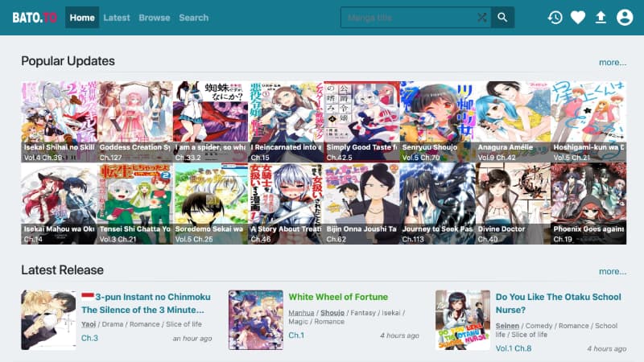Click the Seinen genre tag
The image size is (644, 362).
click(x=507, y=326)
